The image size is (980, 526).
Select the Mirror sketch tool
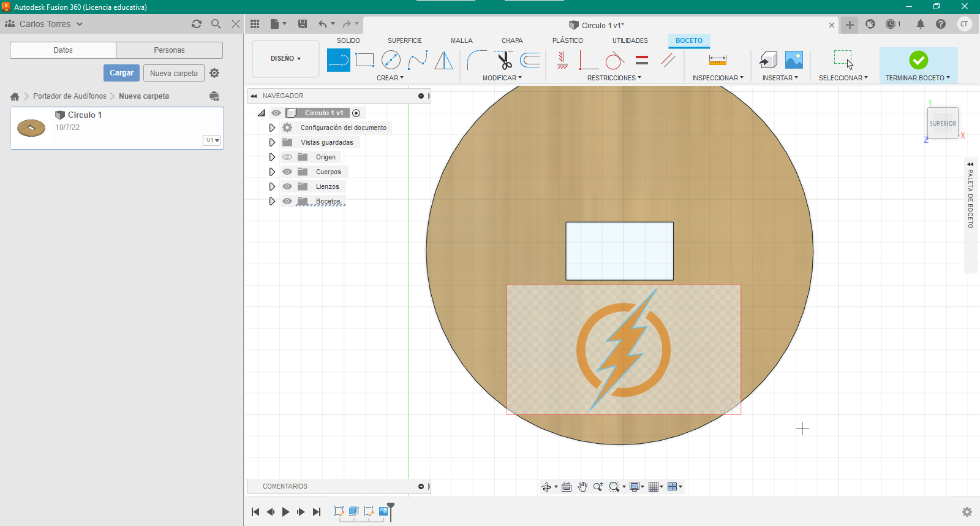(x=443, y=60)
